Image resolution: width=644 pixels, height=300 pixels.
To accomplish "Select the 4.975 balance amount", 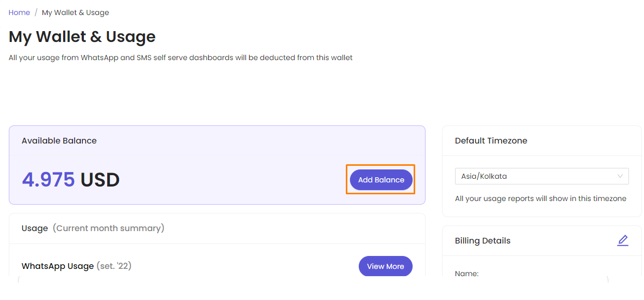I will [48, 180].
